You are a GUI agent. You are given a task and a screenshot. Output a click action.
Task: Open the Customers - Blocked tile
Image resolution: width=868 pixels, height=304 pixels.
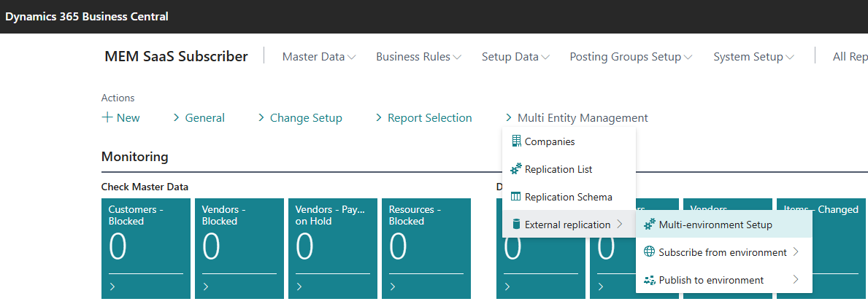click(145, 248)
